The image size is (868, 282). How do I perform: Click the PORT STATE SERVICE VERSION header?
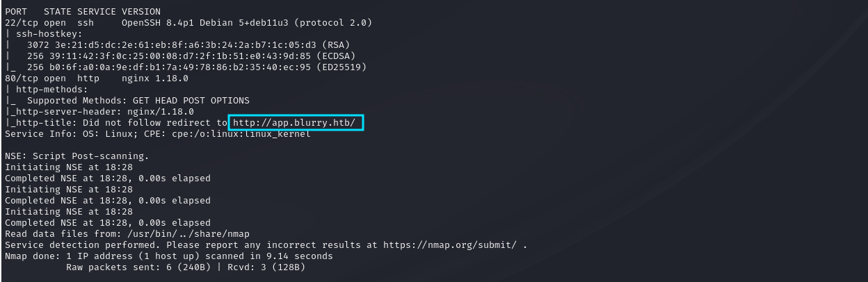pyautogui.click(x=82, y=12)
